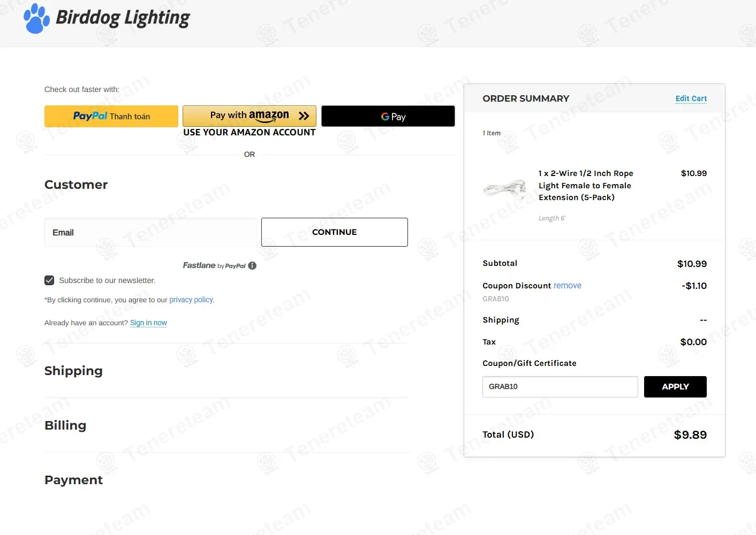This screenshot has width=756, height=535.
Task: Click the Sign in now link
Action: (148, 323)
